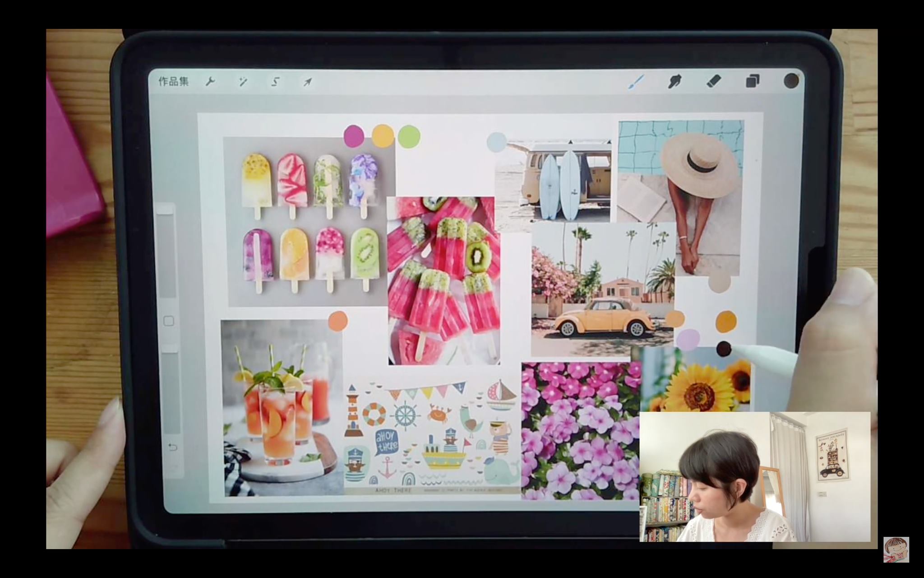
Task: Activate the Transform arrow tool
Action: (307, 82)
